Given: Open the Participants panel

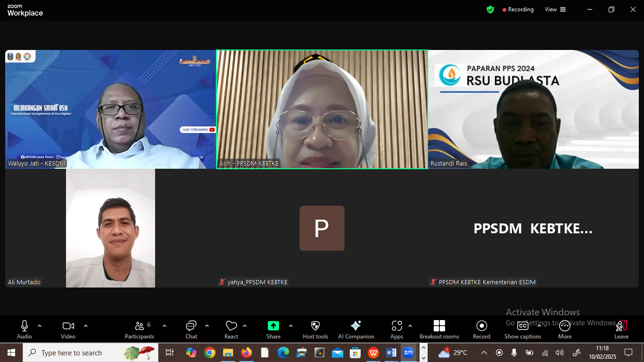Looking at the screenshot, I should tap(140, 329).
